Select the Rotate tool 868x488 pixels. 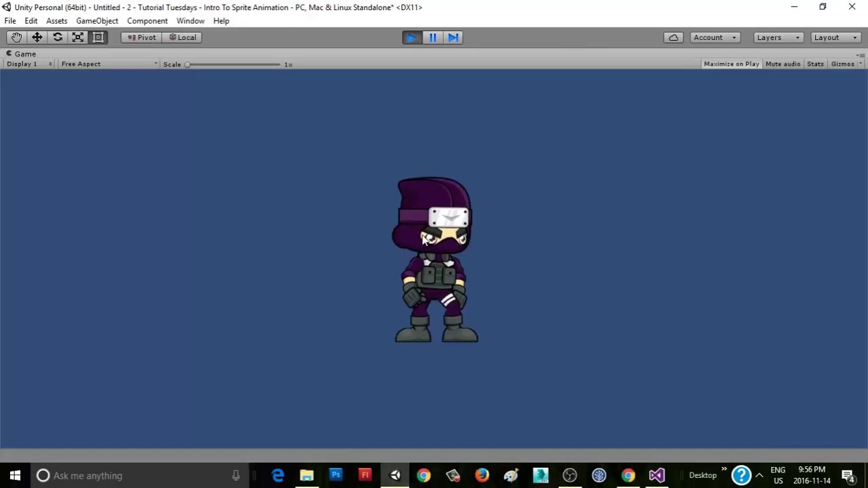57,37
